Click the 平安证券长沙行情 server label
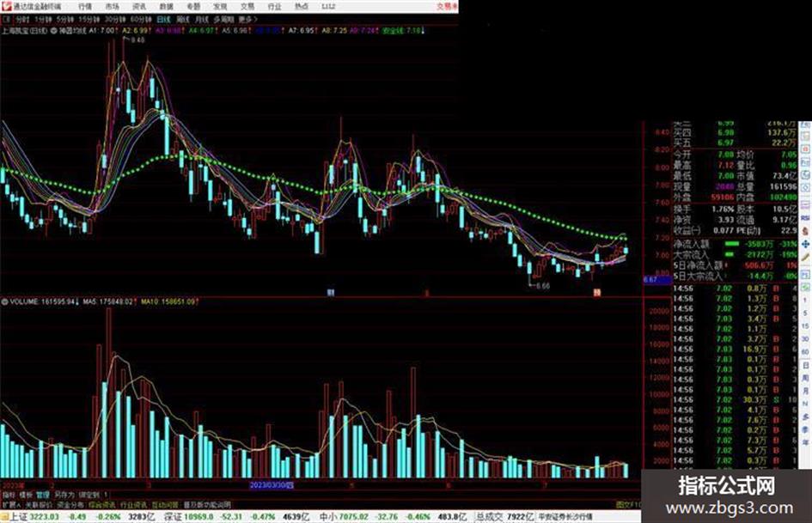 point(565,517)
